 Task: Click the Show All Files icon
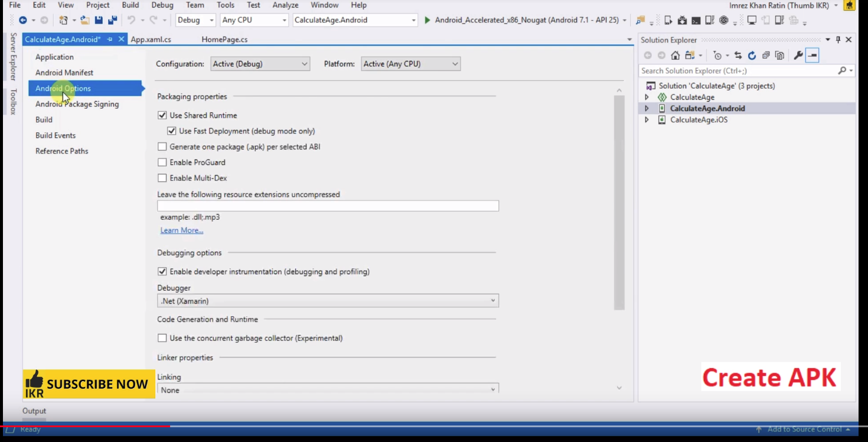779,56
